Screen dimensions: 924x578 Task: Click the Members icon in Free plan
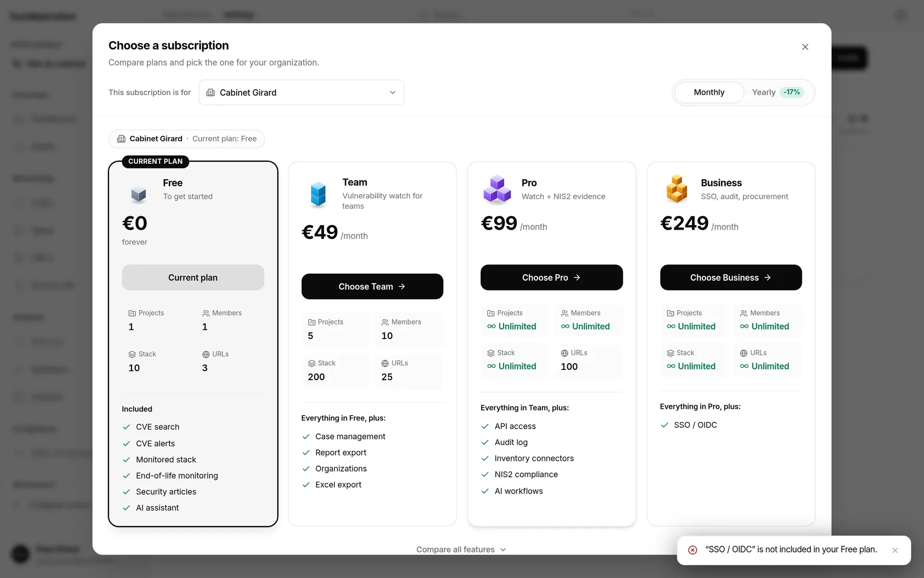[206, 313]
